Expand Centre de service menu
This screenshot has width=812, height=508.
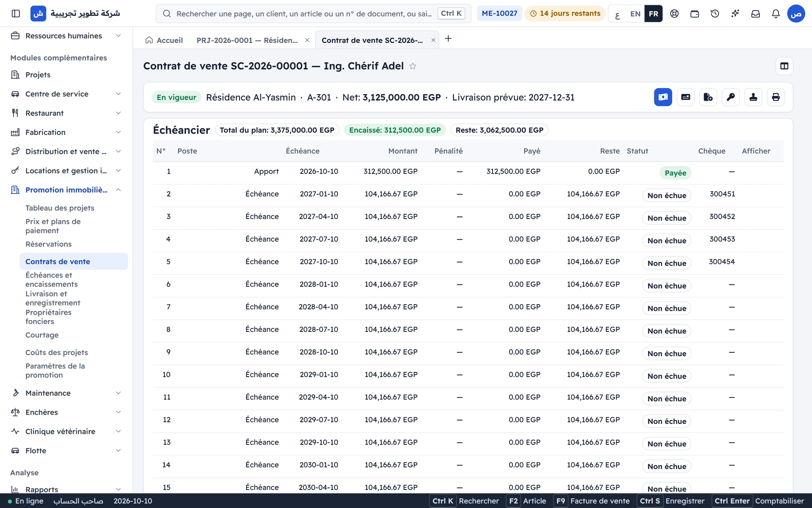point(66,94)
